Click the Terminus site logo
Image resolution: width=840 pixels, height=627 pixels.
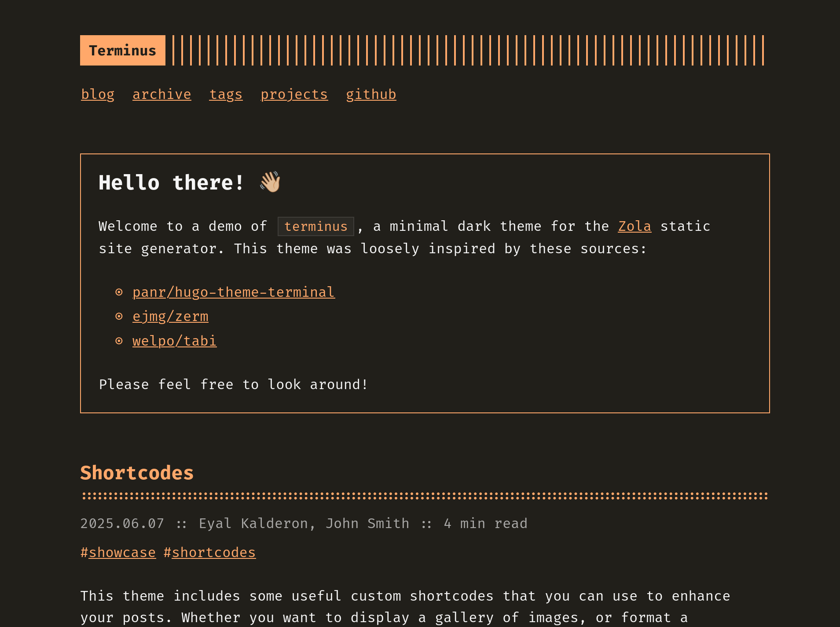pos(122,50)
